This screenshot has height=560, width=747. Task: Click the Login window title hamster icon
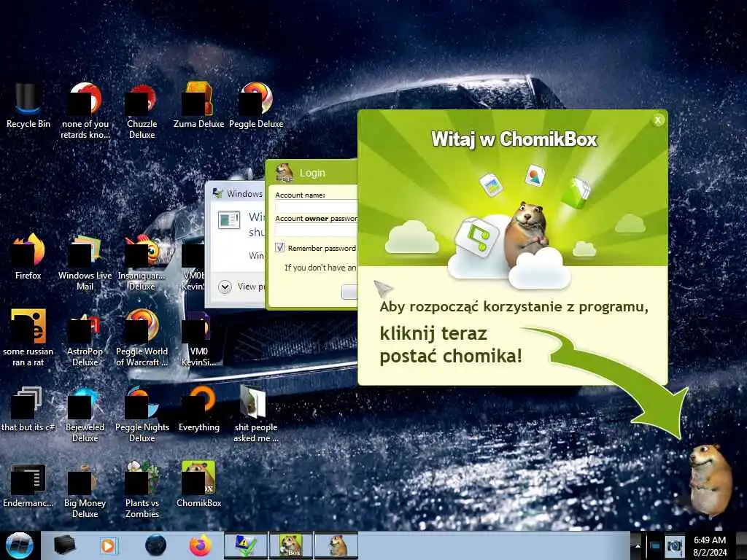(285, 173)
